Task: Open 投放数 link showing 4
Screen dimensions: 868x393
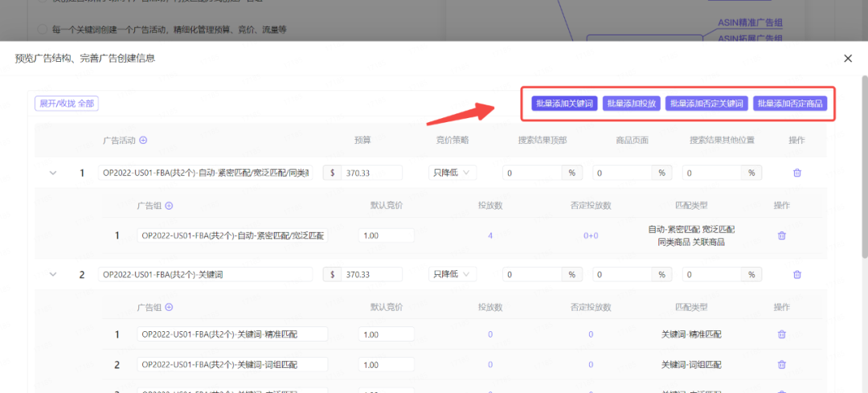Action: click(490, 235)
